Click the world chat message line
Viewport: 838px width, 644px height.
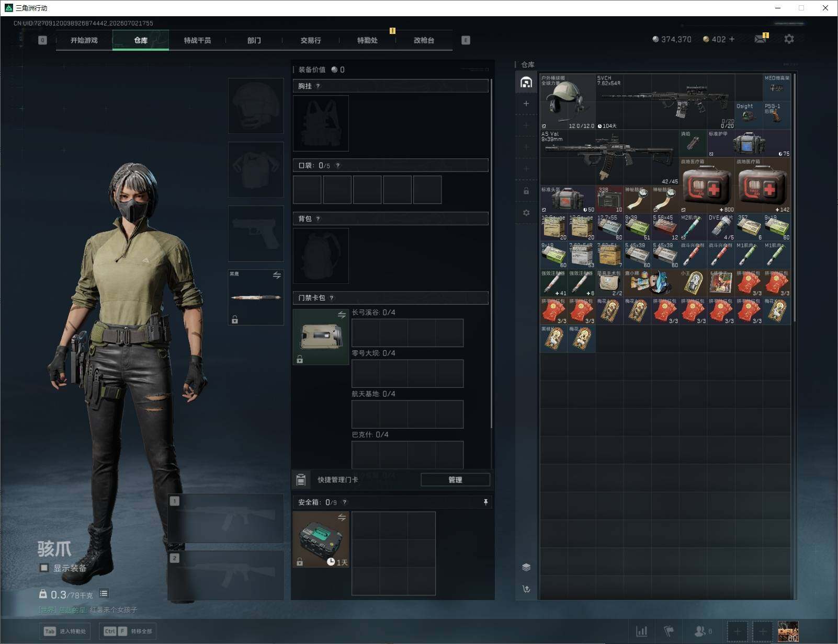pyautogui.click(x=88, y=610)
